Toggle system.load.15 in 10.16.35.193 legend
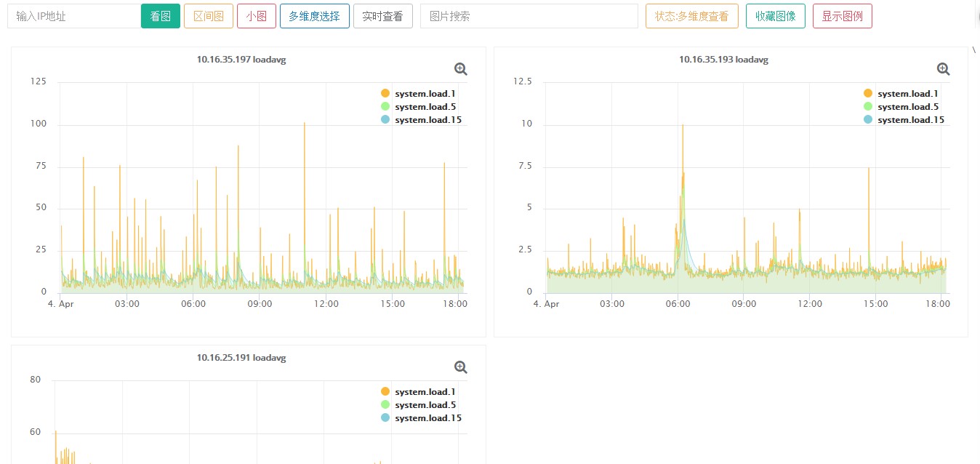This screenshot has height=464, width=980. click(x=904, y=120)
